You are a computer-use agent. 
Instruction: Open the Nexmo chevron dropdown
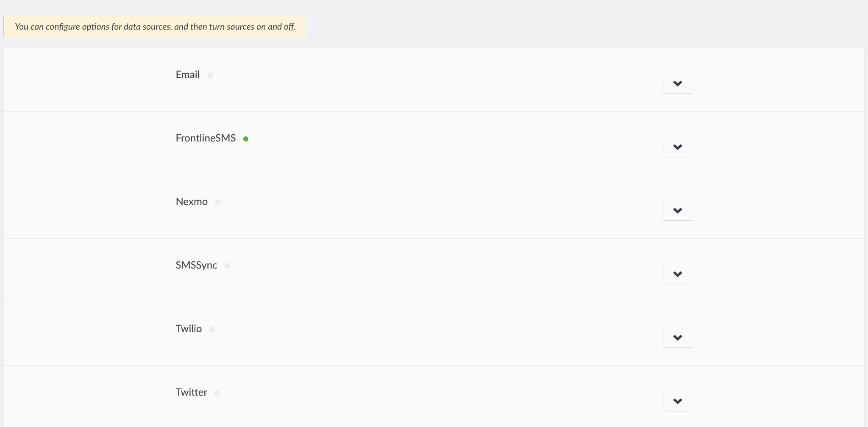point(677,211)
